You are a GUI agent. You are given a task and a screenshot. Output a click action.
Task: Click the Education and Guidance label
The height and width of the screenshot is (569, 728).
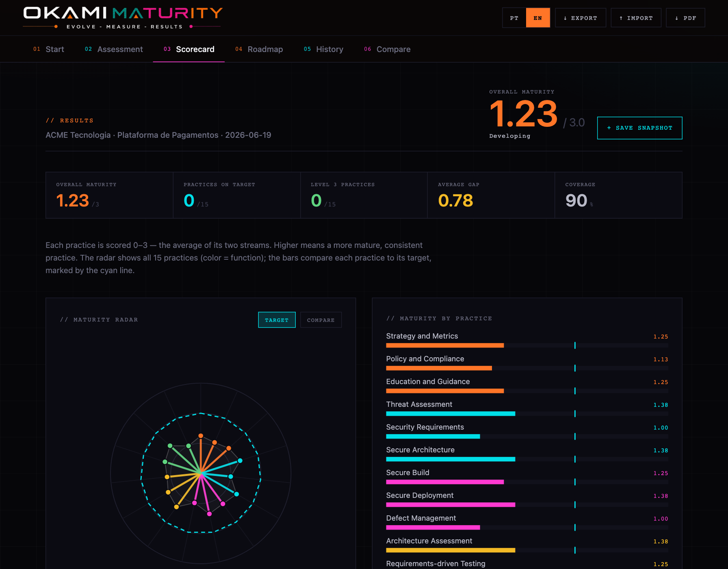pos(428,382)
